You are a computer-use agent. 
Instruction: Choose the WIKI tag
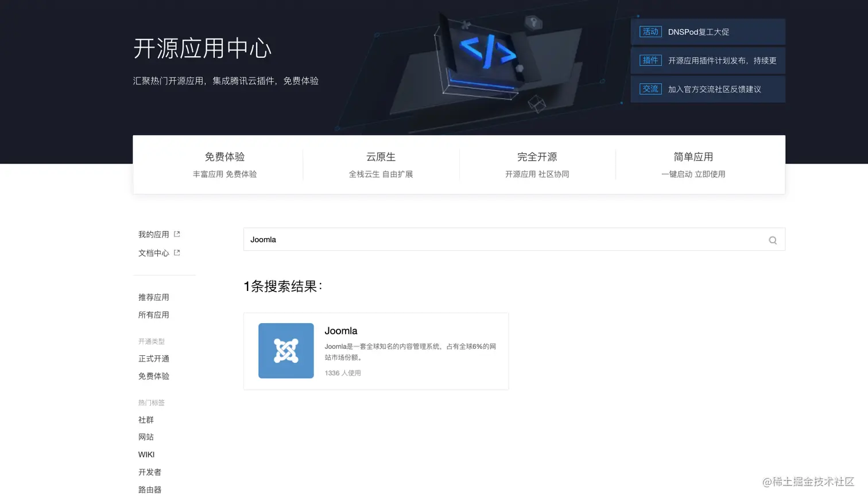[x=146, y=455]
